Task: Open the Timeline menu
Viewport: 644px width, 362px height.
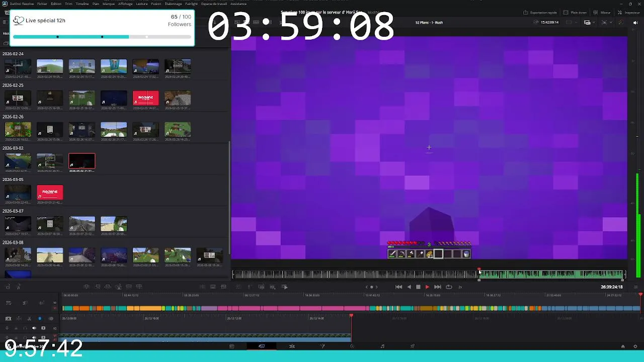Action: click(82, 4)
